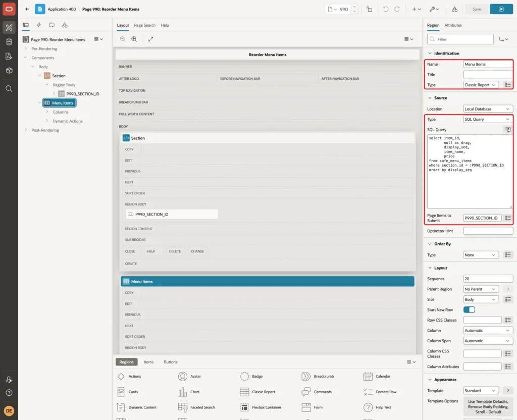Open Parent Region dropdown
Viewport: 517px width, 420px height.
(481, 289)
